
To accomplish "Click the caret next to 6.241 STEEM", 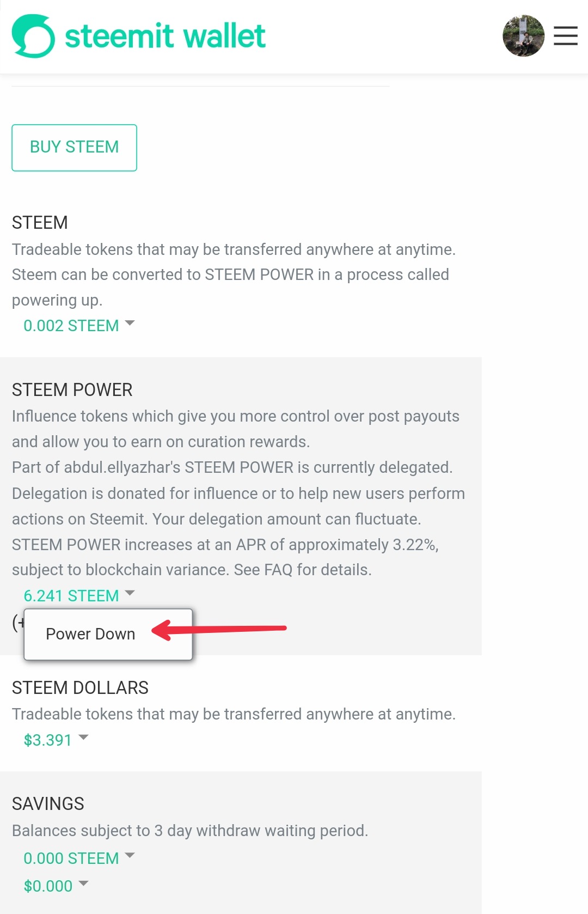I will point(130,593).
